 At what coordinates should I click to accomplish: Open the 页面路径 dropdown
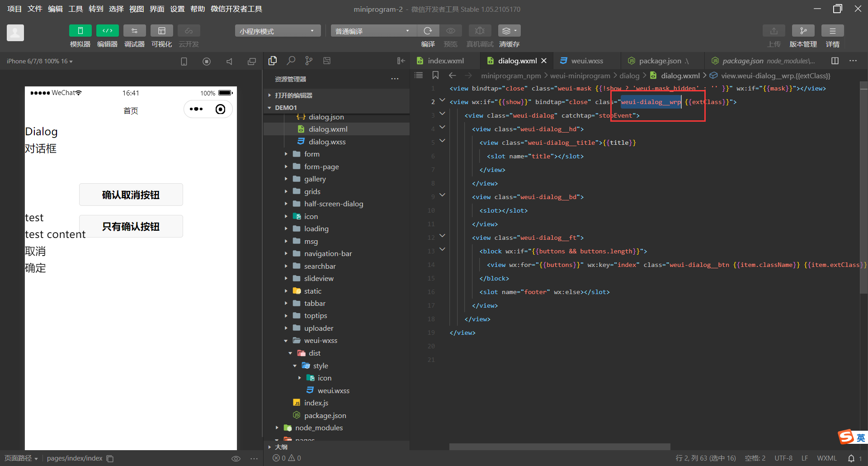pyautogui.click(x=21, y=458)
